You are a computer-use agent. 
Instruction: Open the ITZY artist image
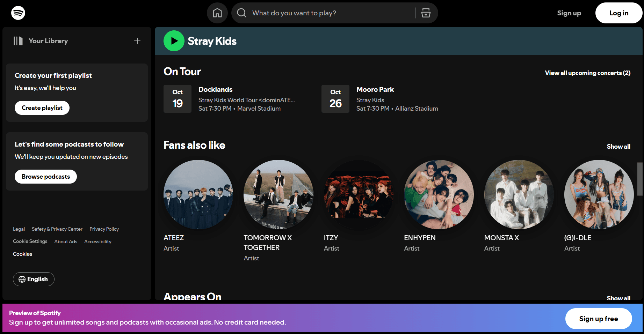pyautogui.click(x=359, y=195)
